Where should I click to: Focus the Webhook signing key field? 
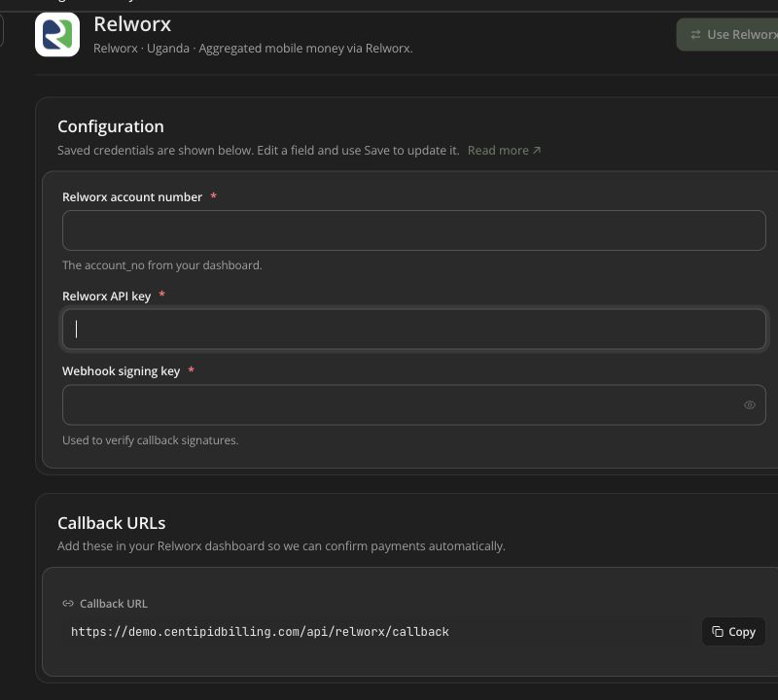[414, 404]
